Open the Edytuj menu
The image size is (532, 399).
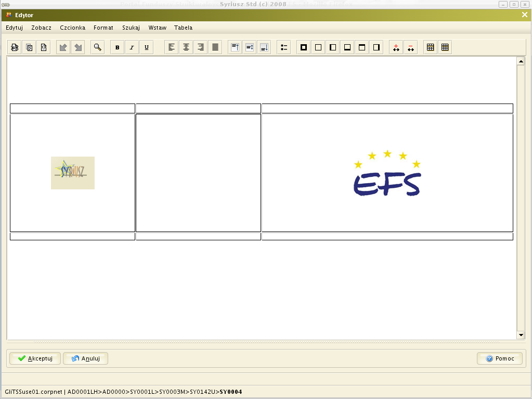point(14,28)
